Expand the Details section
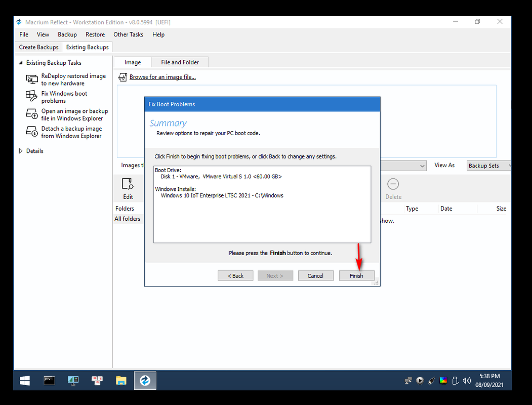The image size is (532, 405). (21, 151)
